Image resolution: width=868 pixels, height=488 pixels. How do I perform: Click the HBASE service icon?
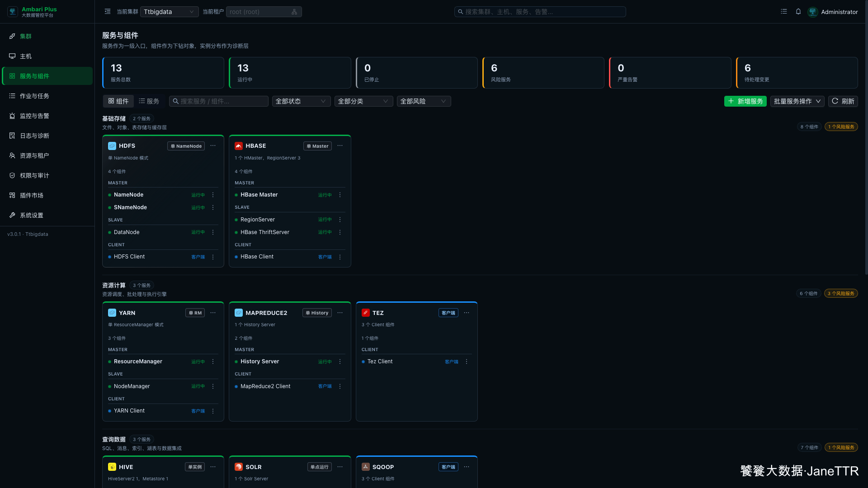239,146
